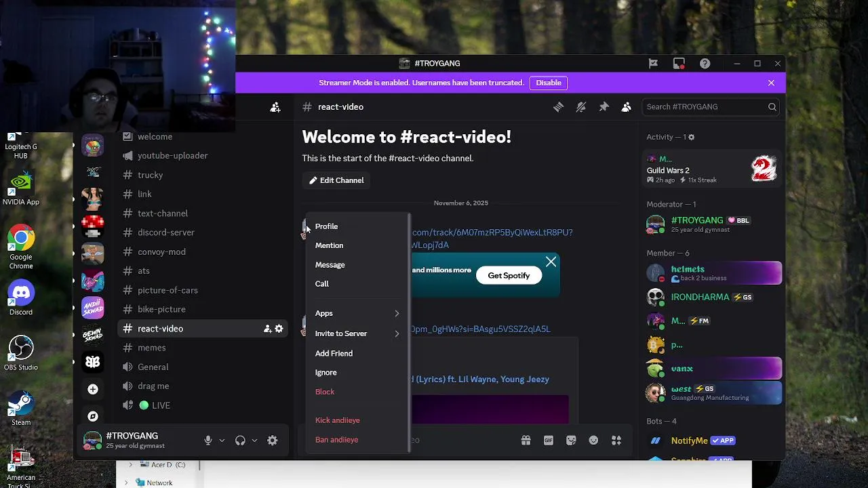
Task: Click Get Spotify button
Action: pos(509,275)
